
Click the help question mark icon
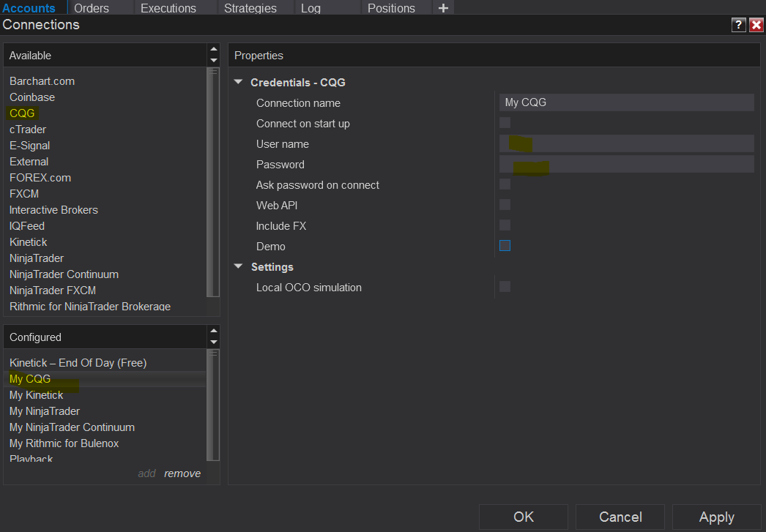738,25
